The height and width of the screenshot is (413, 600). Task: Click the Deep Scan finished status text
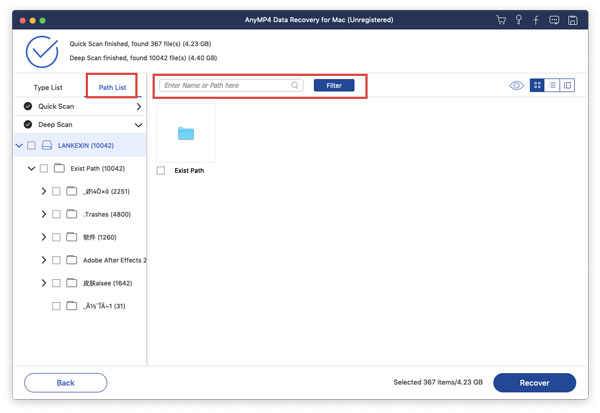143,58
